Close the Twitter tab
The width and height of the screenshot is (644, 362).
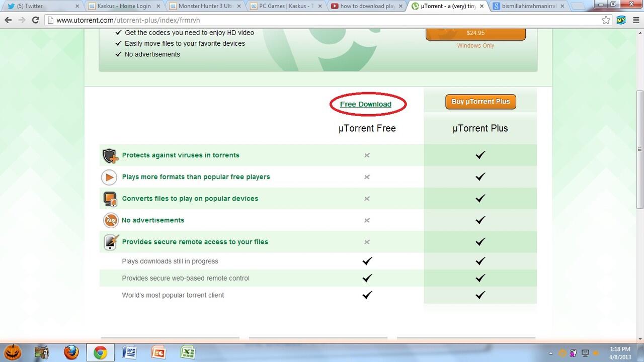[x=77, y=7]
